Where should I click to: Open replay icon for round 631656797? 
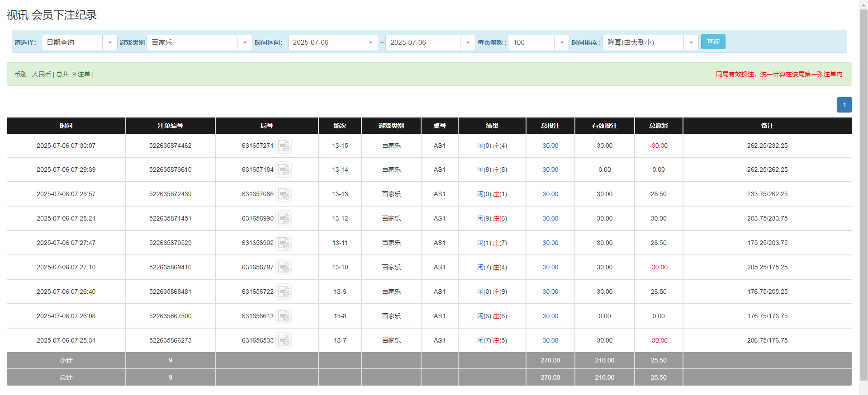click(284, 268)
